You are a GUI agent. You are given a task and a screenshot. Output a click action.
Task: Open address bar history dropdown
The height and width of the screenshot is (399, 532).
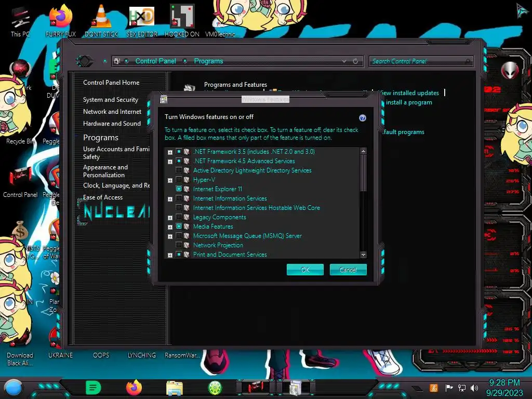click(344, 61)
